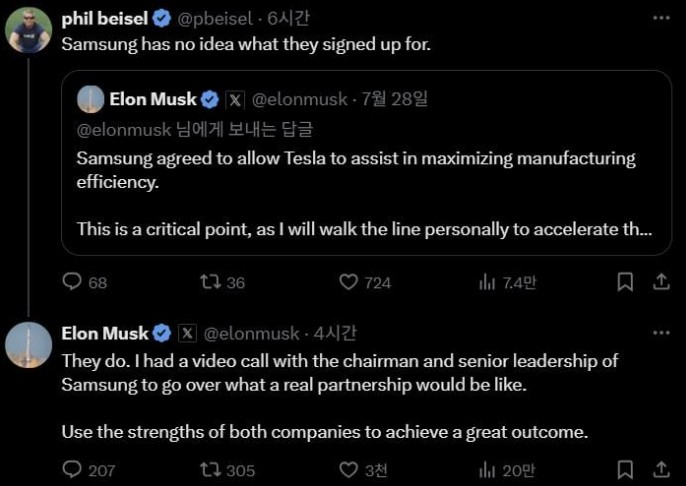
Task: Open Elon Musk's rocket profile picture
Action: (29, 344)
